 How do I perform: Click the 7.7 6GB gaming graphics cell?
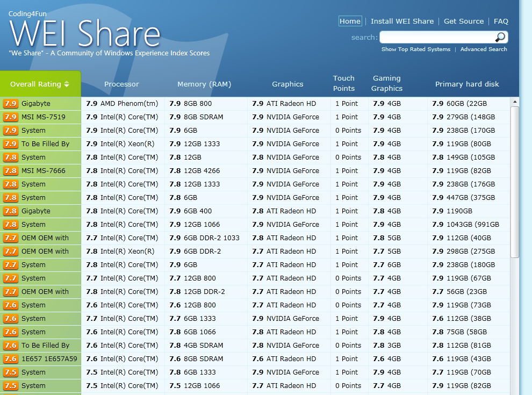coord(398,265)
